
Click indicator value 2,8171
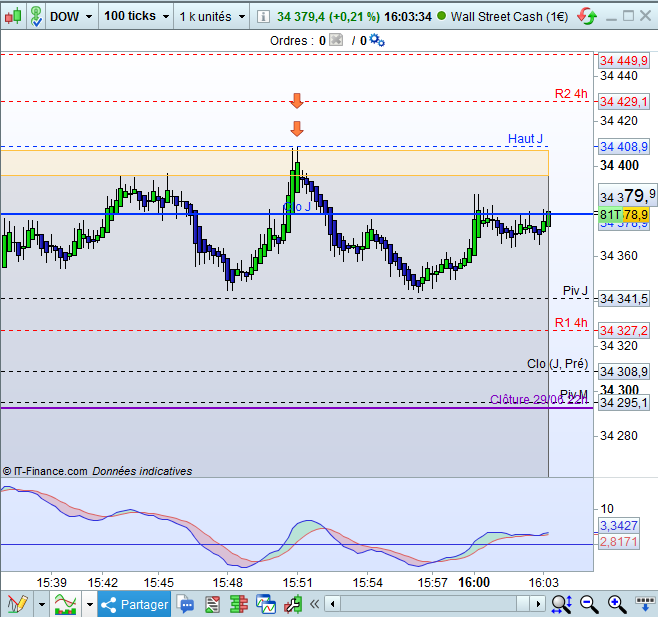tap(619, 541)
